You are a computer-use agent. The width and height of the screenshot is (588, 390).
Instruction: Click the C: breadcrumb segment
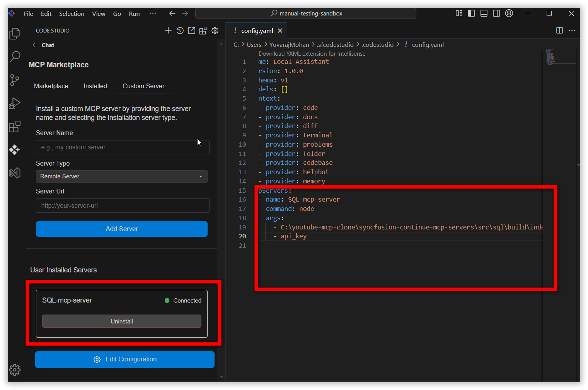tap(236, 45)
